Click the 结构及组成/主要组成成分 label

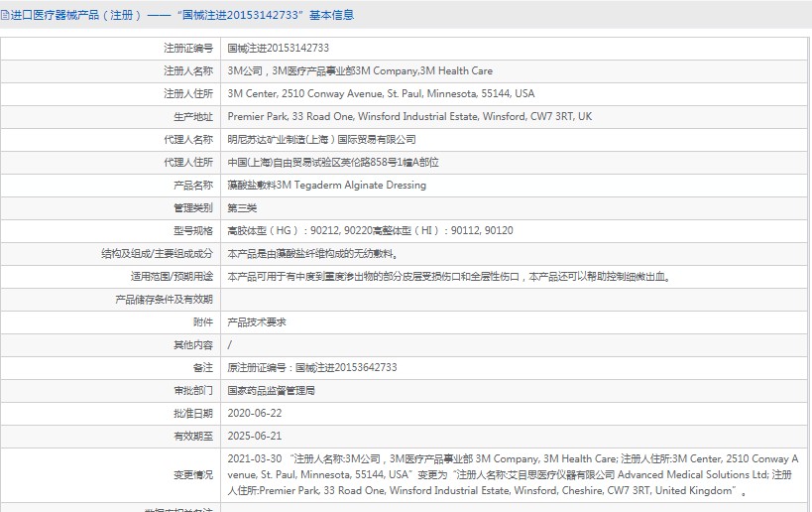click(157, 253)
